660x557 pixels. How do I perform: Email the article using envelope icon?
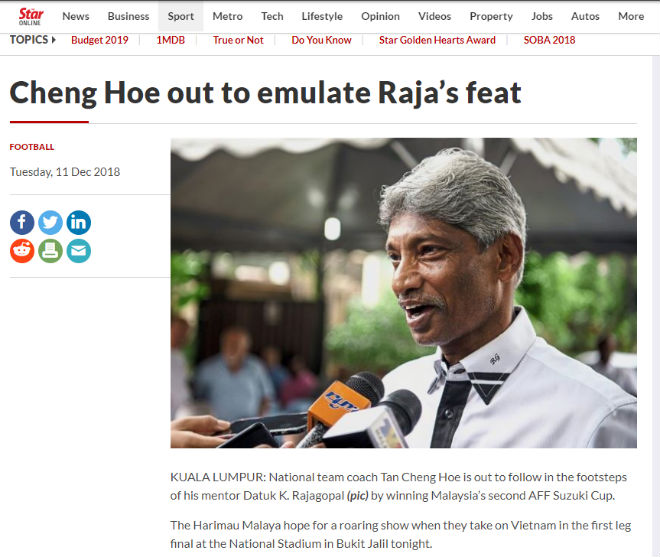pyautogui.click(x=79, y=251)
